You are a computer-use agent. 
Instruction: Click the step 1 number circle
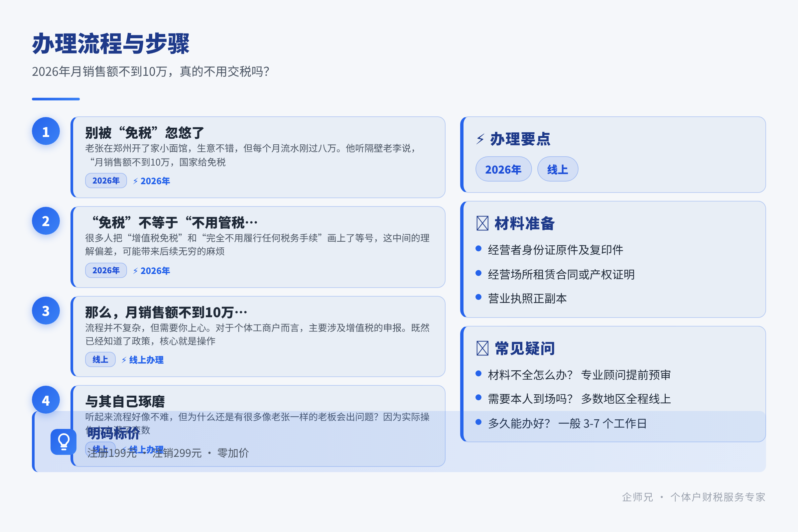(46, 131)
